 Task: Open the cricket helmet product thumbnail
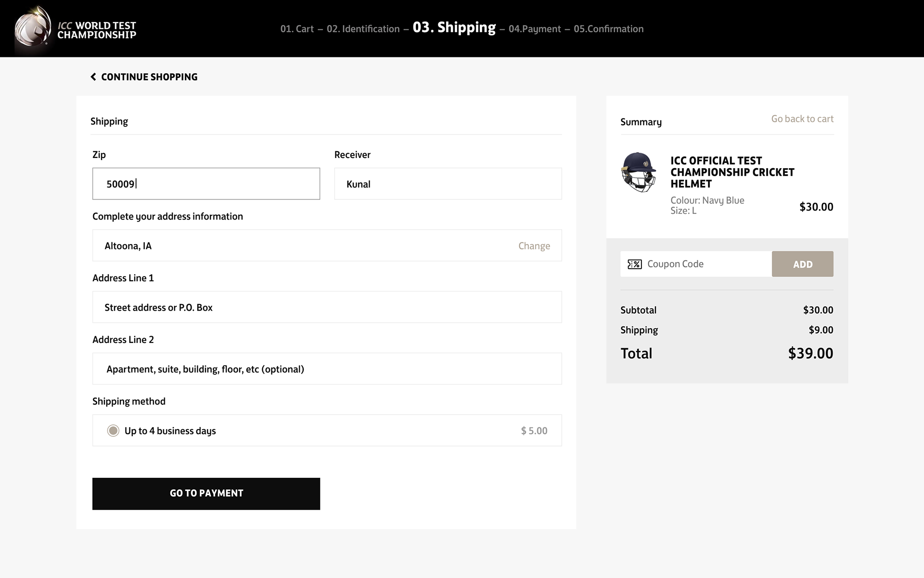639,172
